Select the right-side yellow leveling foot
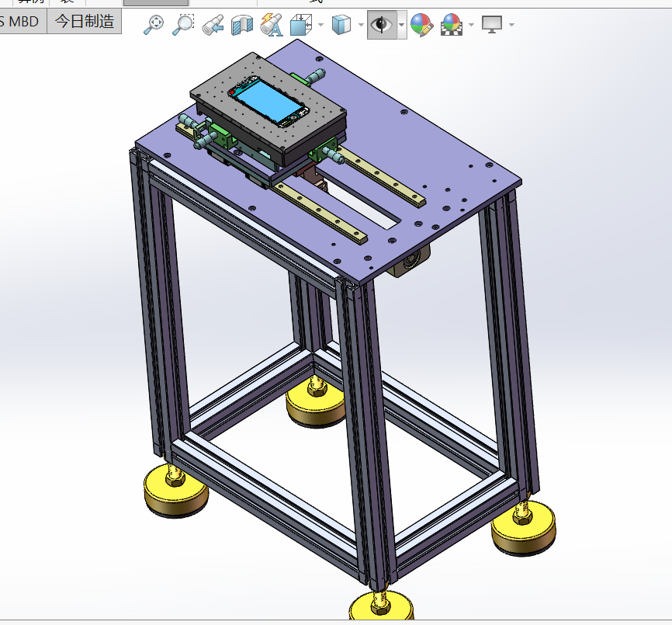 (523, 529)
